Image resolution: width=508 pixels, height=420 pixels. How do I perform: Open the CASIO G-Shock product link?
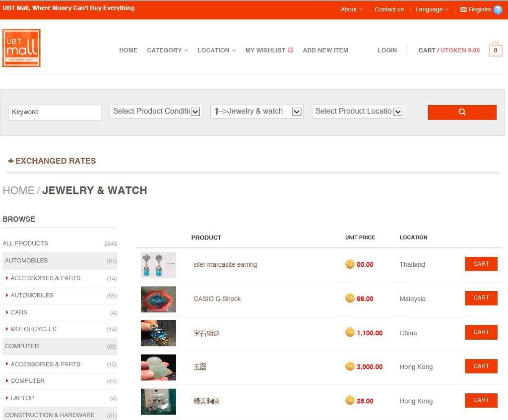[x=217, y=299]
